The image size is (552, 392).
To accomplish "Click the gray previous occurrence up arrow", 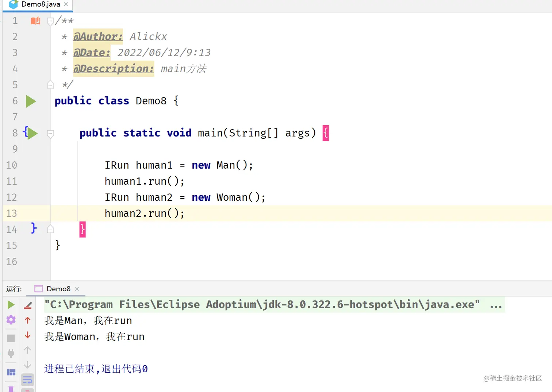I will (27, 350).
